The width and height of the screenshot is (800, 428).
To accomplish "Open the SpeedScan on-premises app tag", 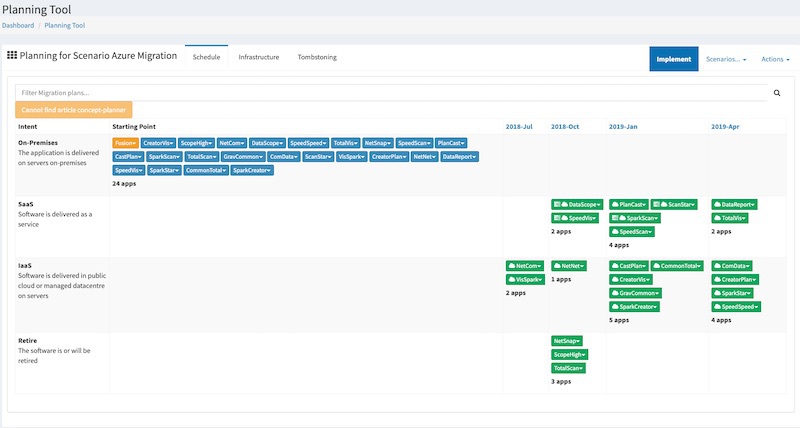I will 414,143.
